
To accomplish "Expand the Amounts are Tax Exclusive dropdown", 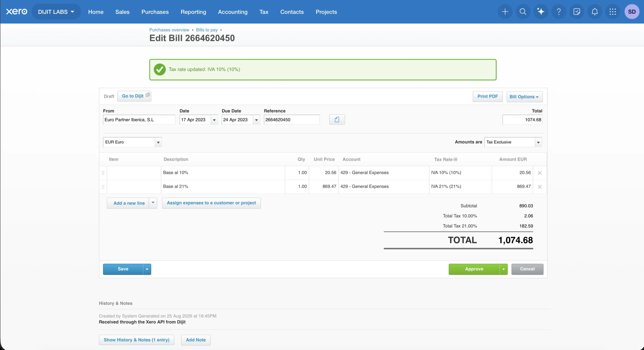I will click(538, 142).
